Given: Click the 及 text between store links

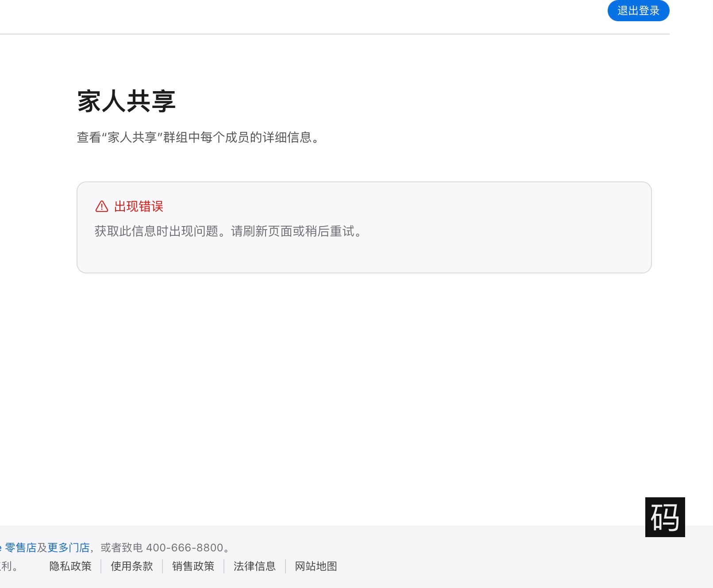Looking at the screenshot, I should click(42, 548).
